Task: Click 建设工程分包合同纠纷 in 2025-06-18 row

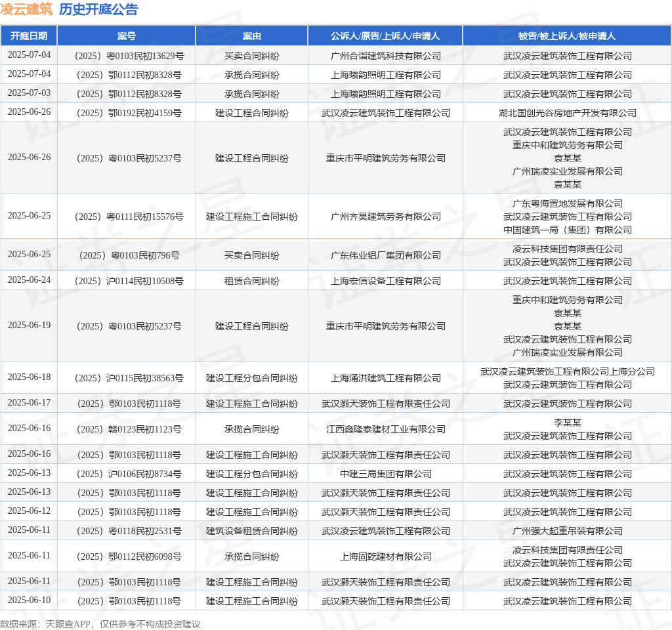Action: 251,378
